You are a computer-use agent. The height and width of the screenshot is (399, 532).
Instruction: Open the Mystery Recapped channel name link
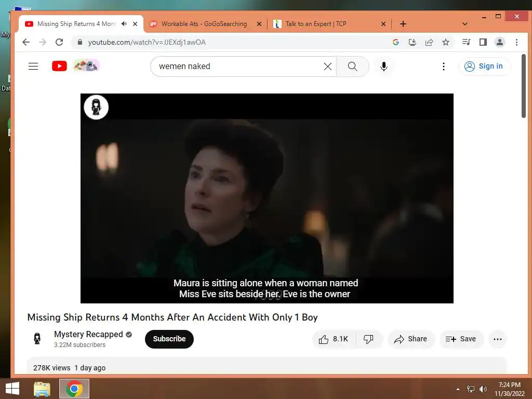click(88, 334)
